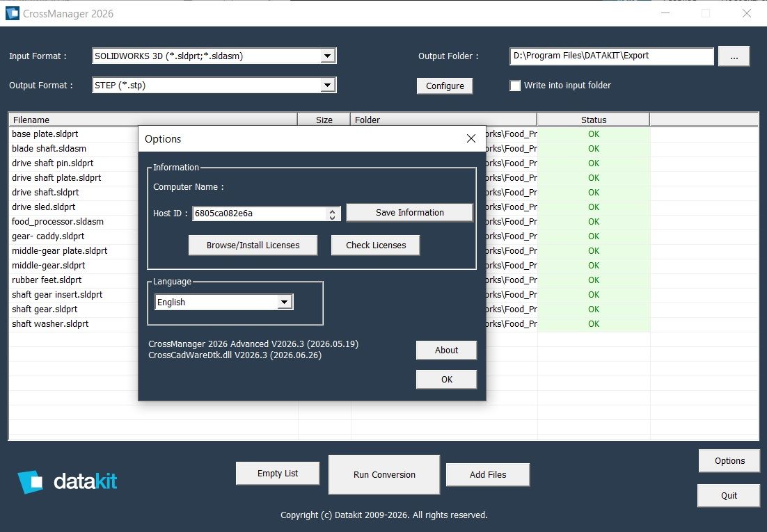The width and height of the screenshot is (767, 532).
Task: Click the Quit button
Action: click(x=729, y=496)
